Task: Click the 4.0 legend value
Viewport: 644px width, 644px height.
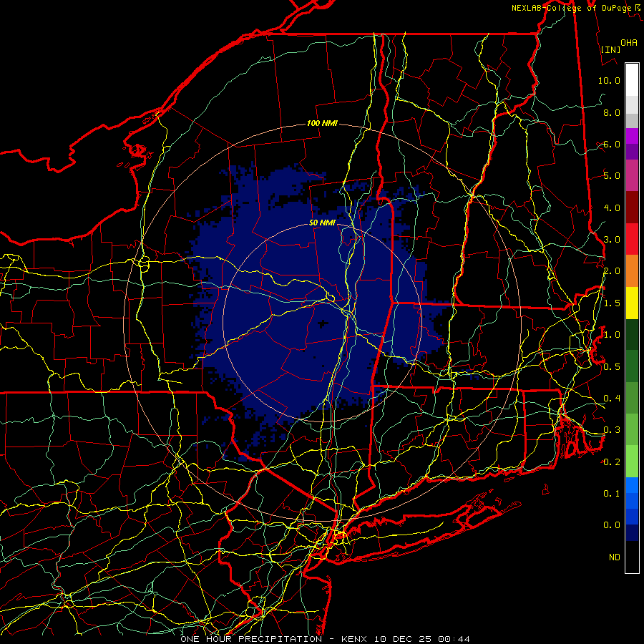Action: [612, 208]
